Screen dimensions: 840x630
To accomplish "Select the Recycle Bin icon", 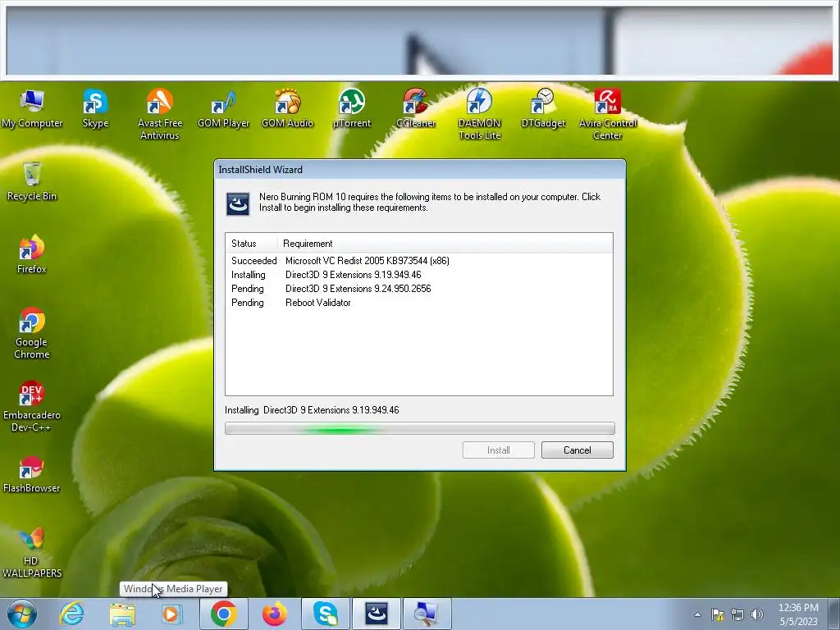I will (32, 182).
